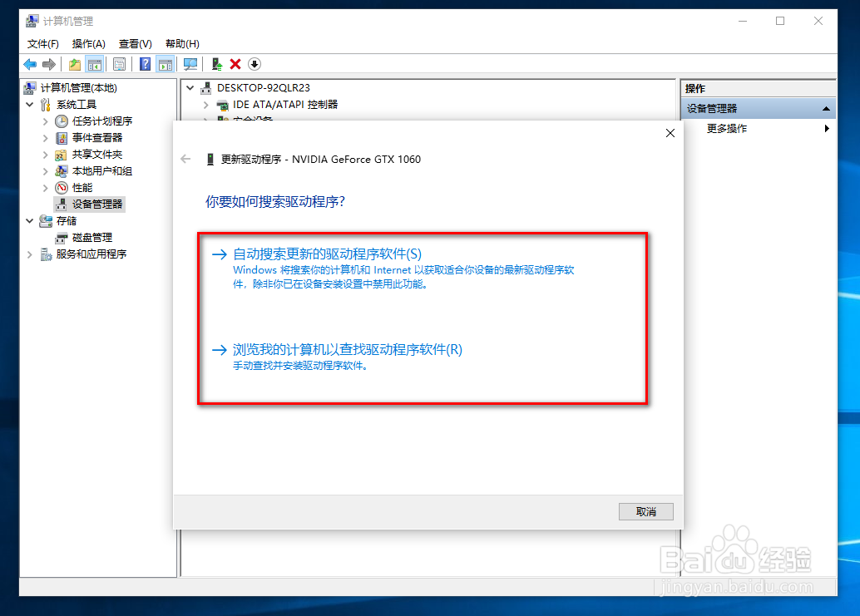The width and height of the screenshot is (860, 616).
Task: Choose 自动搜索更新的驱动程序软件 option
Action: click(x=326, y=254)
